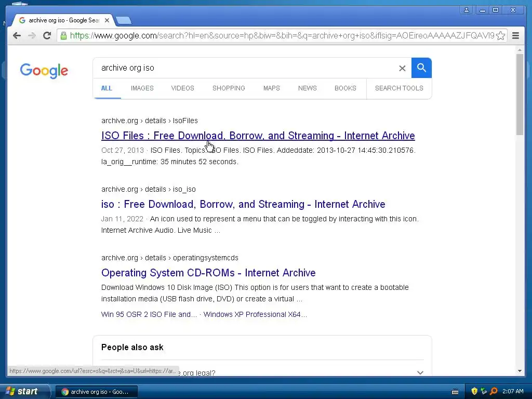Screen dimensions: 532x399
Task: Switch to the SHOPPING tab
Action: [x=229, y=88]
